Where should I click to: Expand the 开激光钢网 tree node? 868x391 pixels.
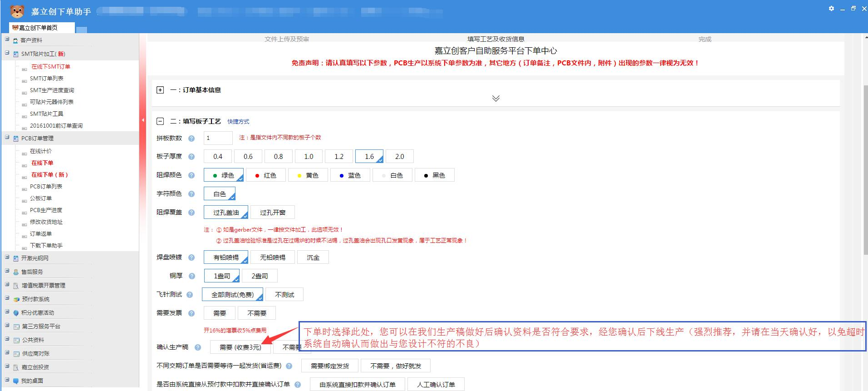[7, 257]
